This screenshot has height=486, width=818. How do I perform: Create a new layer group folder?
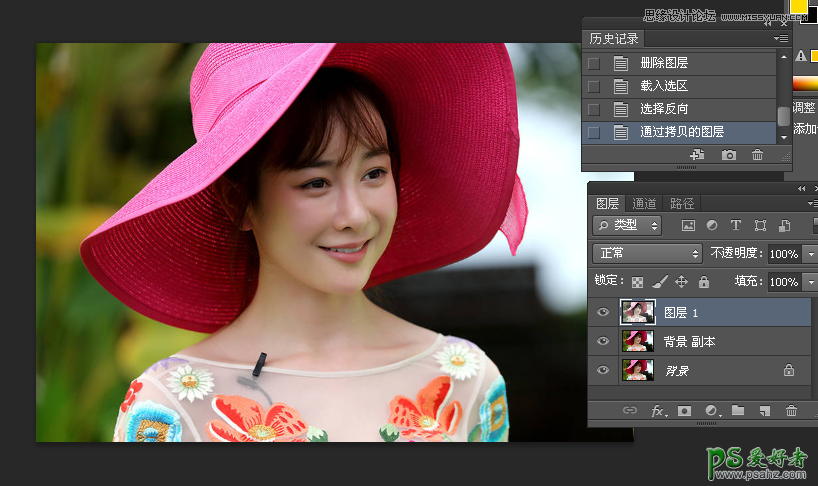pyautogui.click(x=738, y=411)
